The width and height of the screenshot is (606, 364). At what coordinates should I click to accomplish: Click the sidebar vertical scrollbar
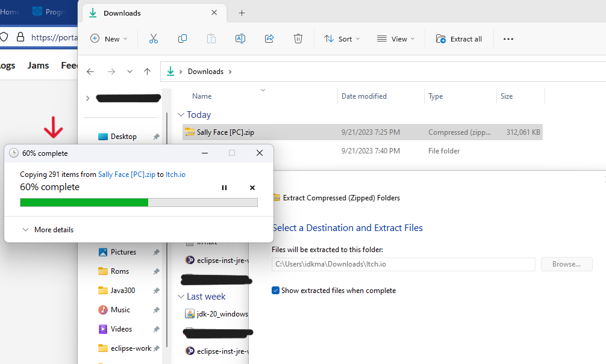[167, 229]
